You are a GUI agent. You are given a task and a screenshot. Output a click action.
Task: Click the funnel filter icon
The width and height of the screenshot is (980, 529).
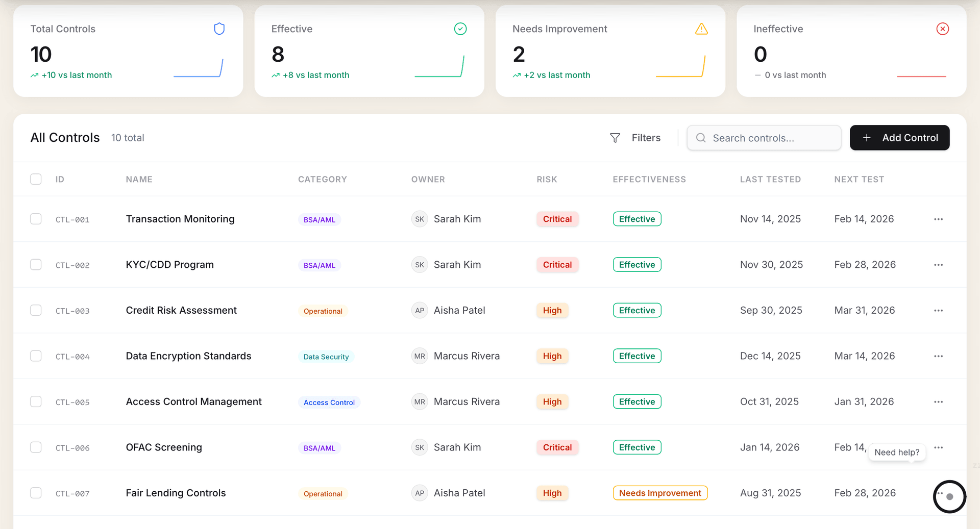[x=615, y=138]
